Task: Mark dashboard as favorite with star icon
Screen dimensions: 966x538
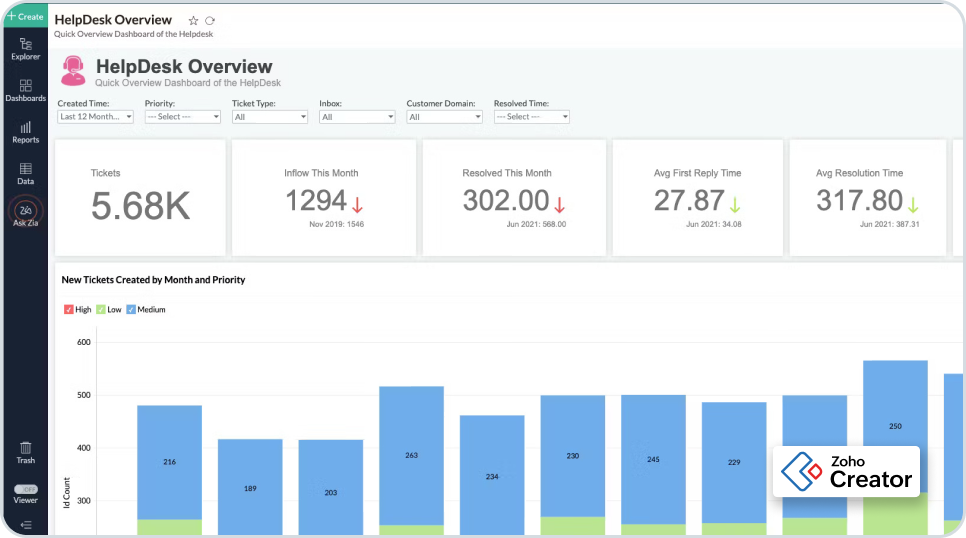Action: 194,20
